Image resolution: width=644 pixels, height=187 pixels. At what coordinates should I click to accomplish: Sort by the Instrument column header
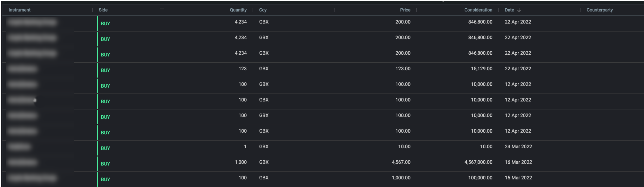[x=19, y=10]
